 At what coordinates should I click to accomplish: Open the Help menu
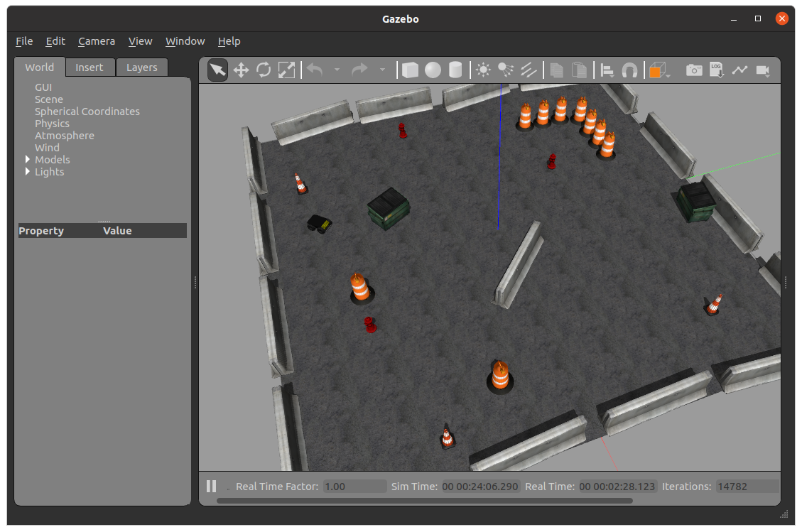(x=229, y=41)
